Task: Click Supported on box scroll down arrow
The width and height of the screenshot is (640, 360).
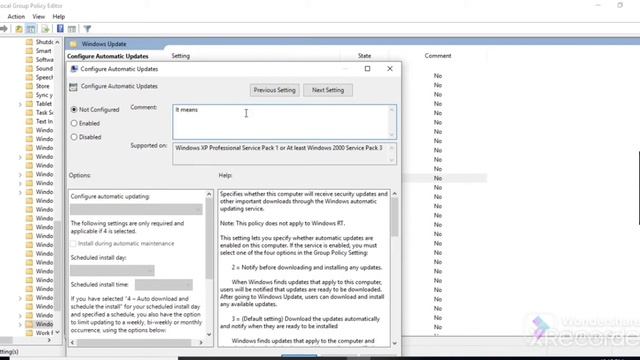Action: [391, 160]
